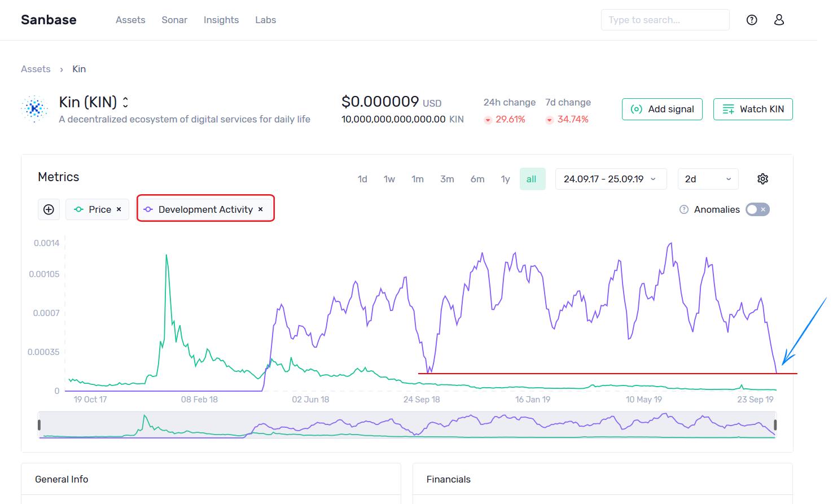833x504 pixels.
Task: Remove Development Activity metric with x
Action: pos(261,209)
